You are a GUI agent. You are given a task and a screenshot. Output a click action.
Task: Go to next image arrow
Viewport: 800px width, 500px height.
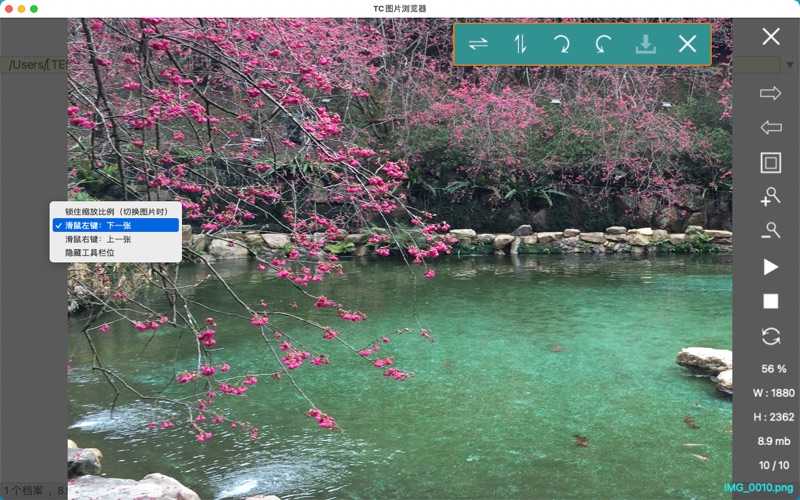pyautogui.click(x=770, y=93)
